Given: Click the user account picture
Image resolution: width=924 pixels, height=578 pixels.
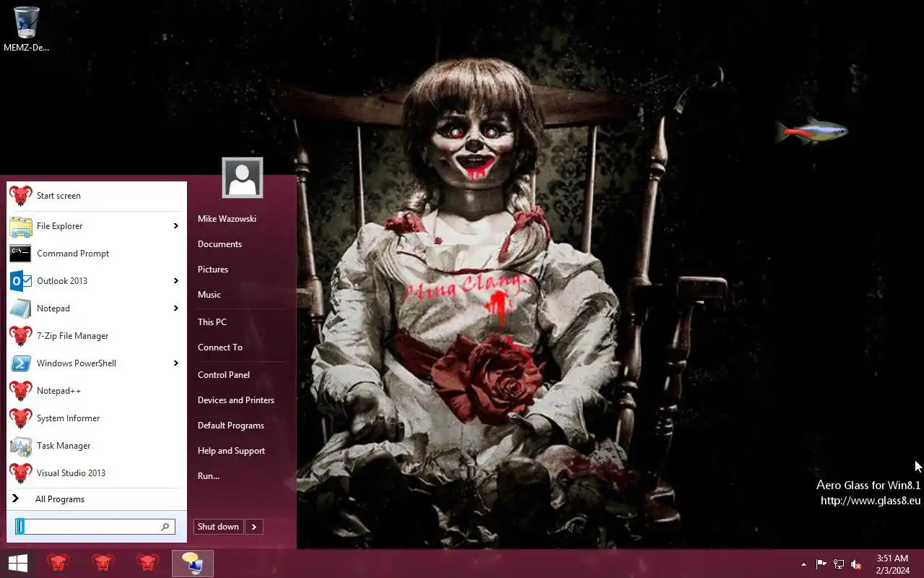Looking at the screenshot, I should coord(243,178).
